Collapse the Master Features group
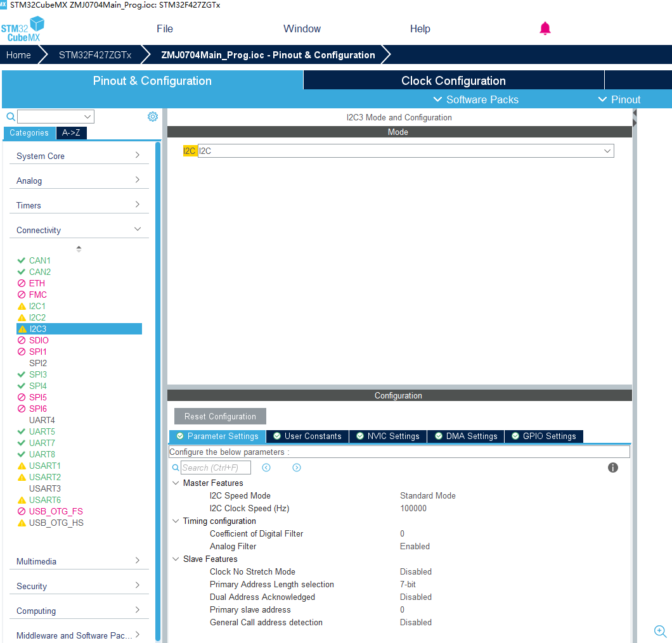The height and width of the screenshot is (643, 672). 176,483
